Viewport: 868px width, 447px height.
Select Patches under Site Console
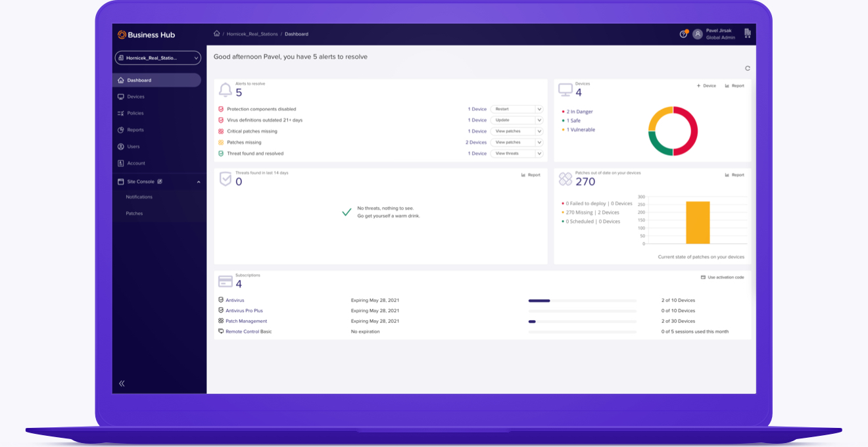click(x=134, y=214)
